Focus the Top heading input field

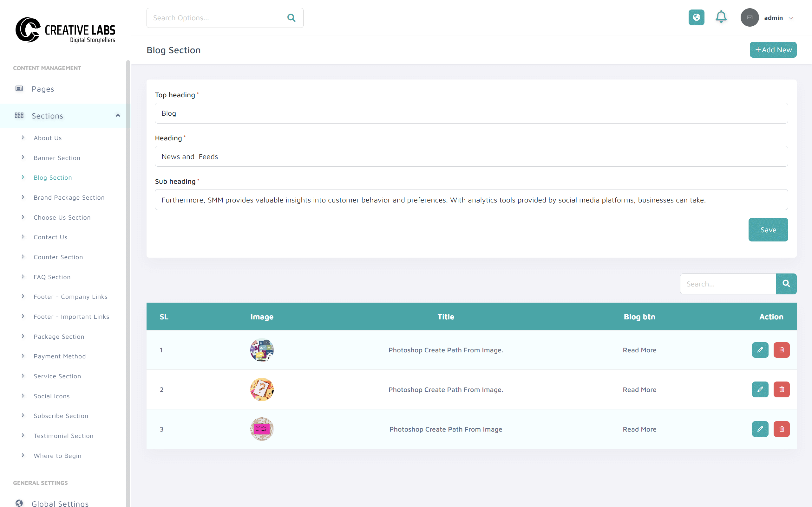point(471,113)
